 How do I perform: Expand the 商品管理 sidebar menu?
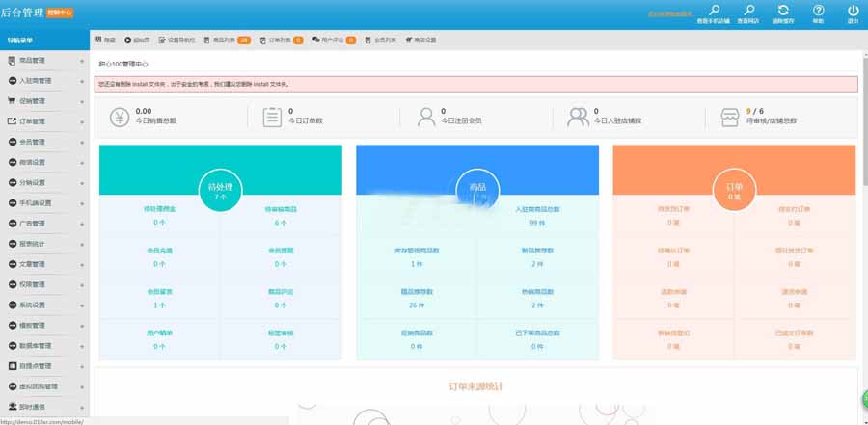coord(43,61)
